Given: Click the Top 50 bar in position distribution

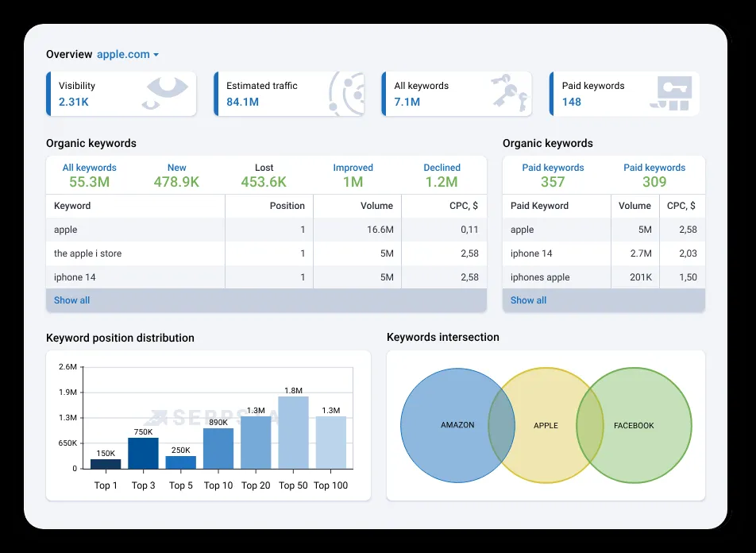Looking at the screenshot, I should tap(293, 433).
